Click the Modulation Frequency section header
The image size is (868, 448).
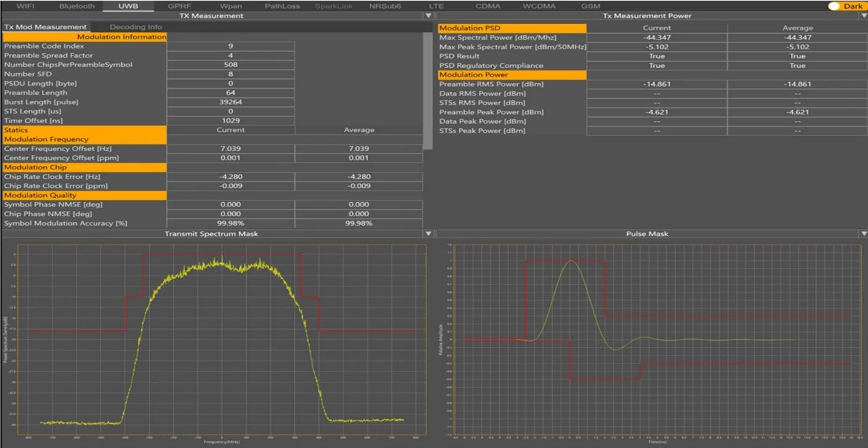(84, 139)
